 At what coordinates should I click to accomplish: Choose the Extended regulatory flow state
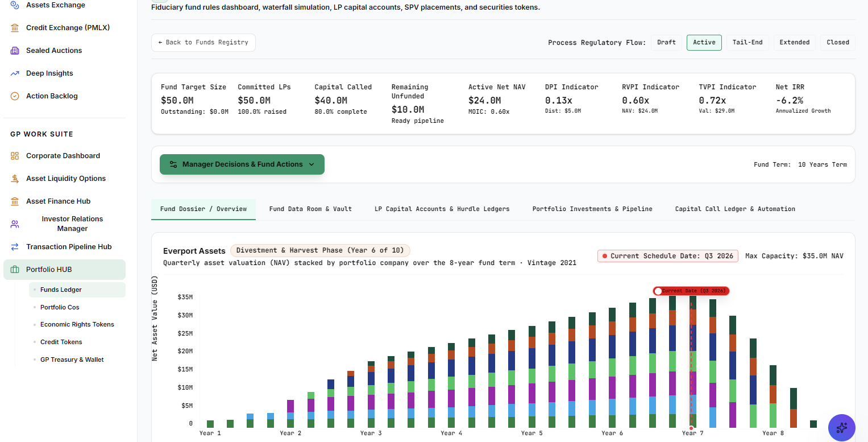pyautogui.click(x=795, y=43)
